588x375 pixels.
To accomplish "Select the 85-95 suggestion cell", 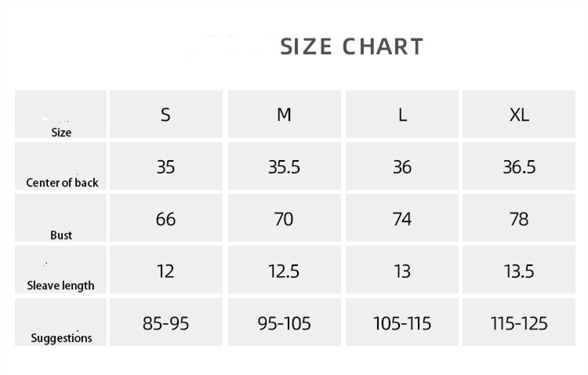I will pyautogui.click(x=165, y=323).
